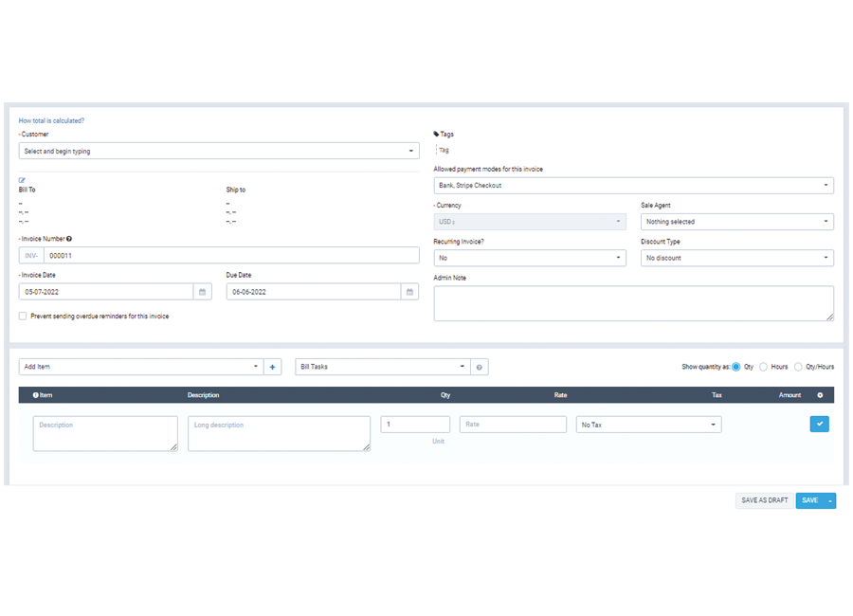This screenshot has width=853, height=616.
Task: Click the help icon beside Bill Tasks
Action: (x=479, y=367)
